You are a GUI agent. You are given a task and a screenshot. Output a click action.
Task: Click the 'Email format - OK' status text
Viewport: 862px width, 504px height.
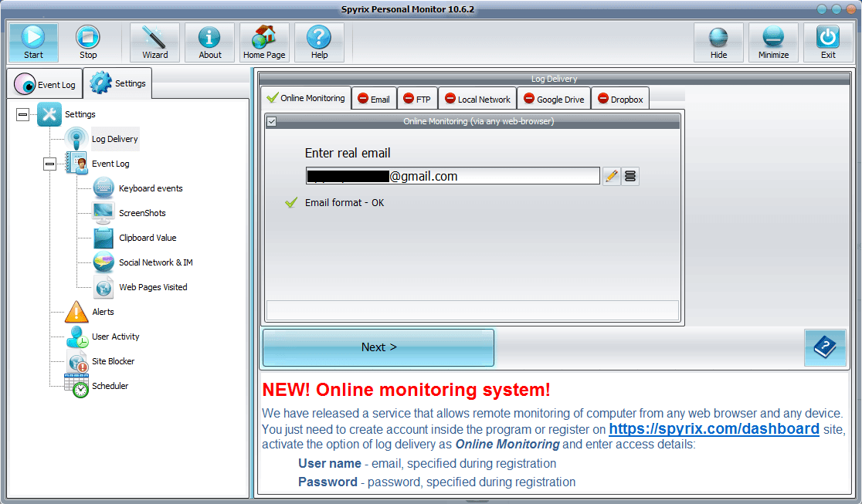[x=344, y=203]
